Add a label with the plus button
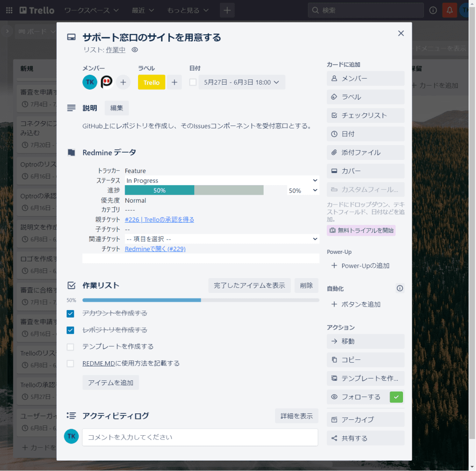Viewport: 476px width, 471px height. 174,82
